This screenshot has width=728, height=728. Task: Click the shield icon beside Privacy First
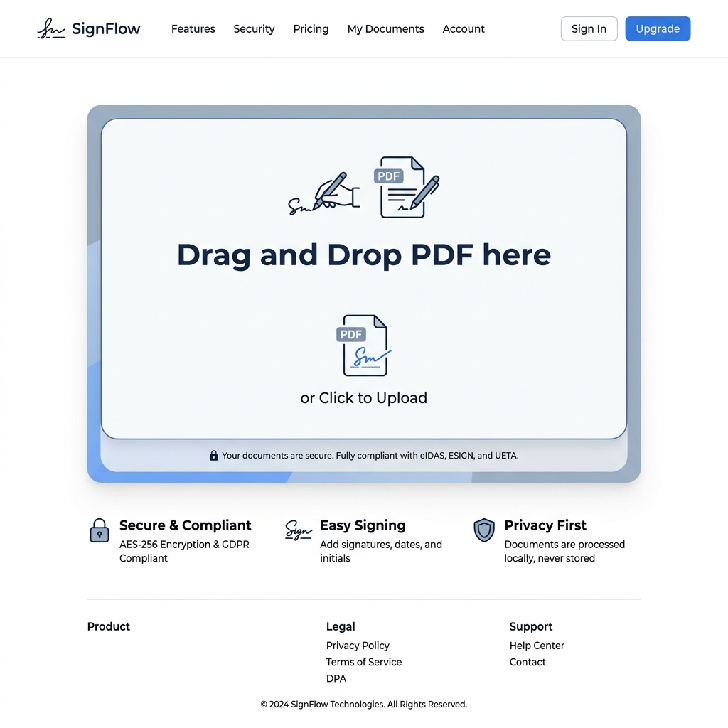coord(483,530)
